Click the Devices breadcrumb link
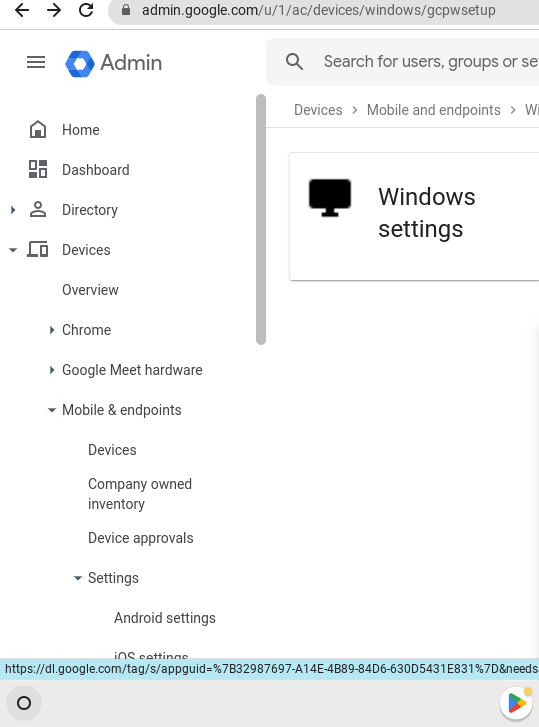The image size is (539, 727). click(318, 110)
